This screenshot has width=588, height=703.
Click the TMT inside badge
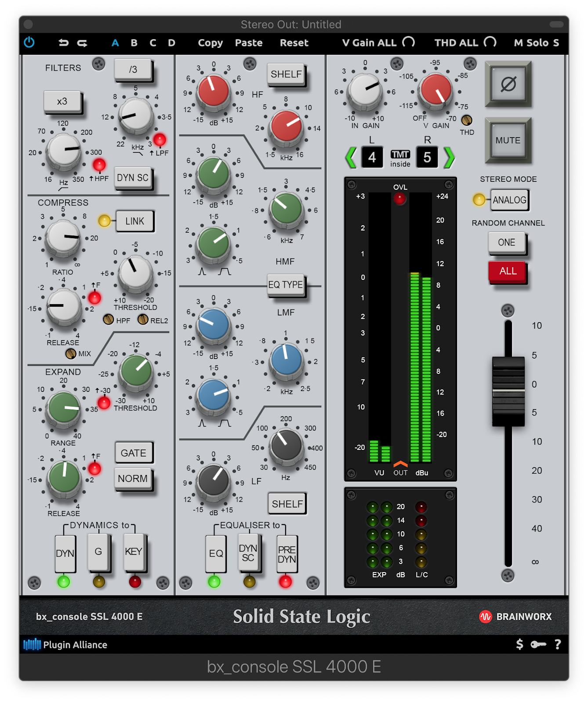(400, 159)
